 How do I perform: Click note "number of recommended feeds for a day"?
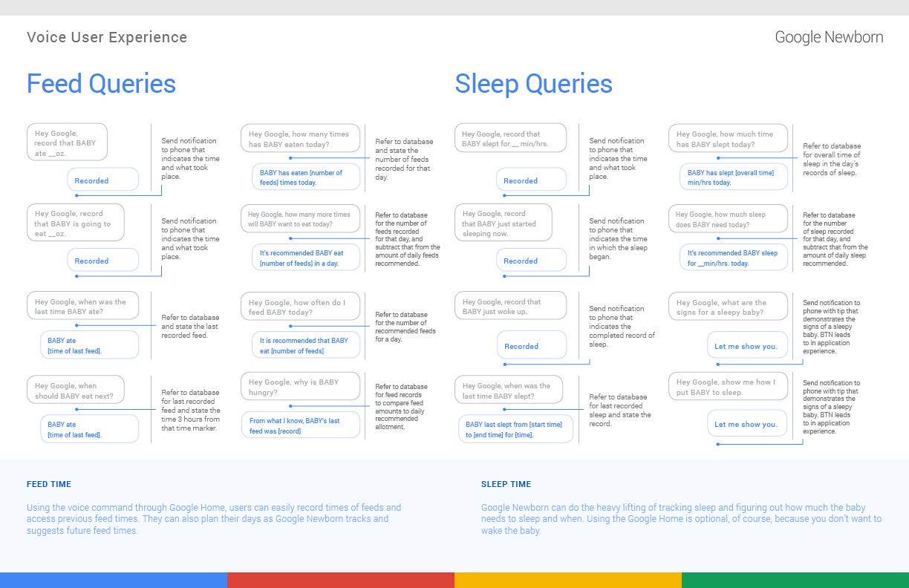pos(406,327)
